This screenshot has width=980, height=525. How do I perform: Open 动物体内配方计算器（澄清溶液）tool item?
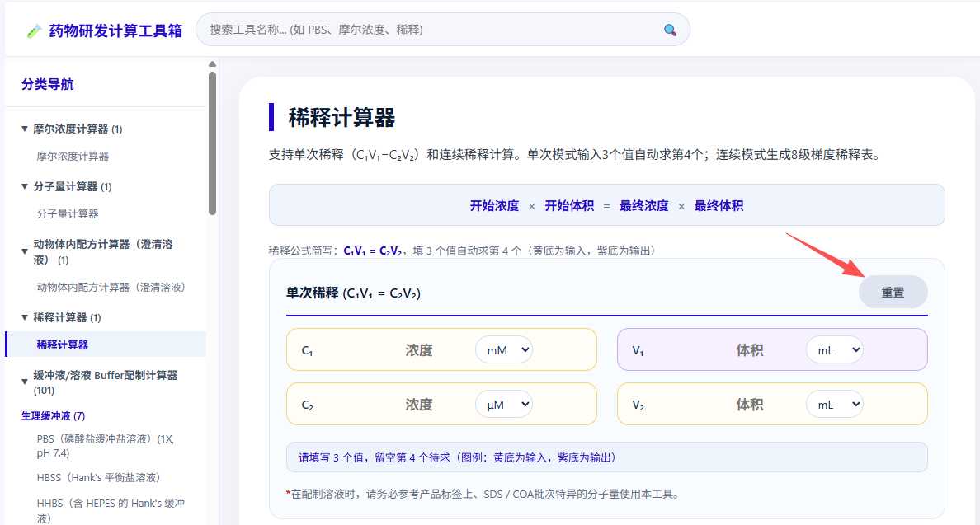[x=111, y=287]
